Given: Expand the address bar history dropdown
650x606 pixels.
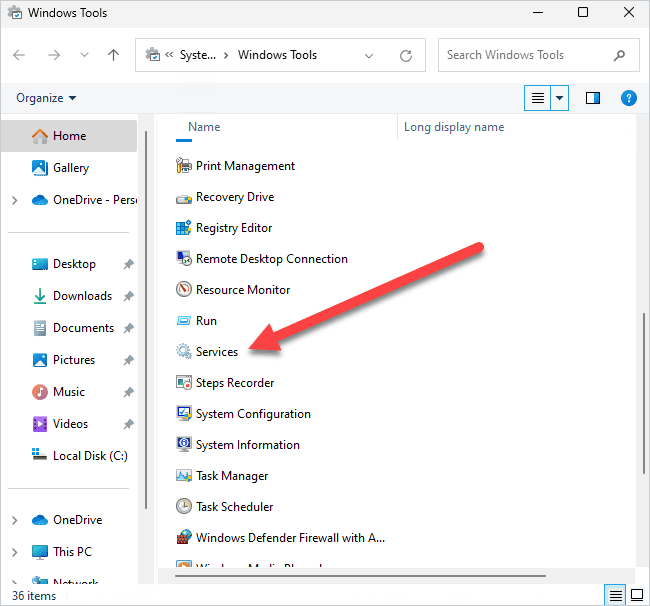Looking at the screenshot, I should point(369,56).
